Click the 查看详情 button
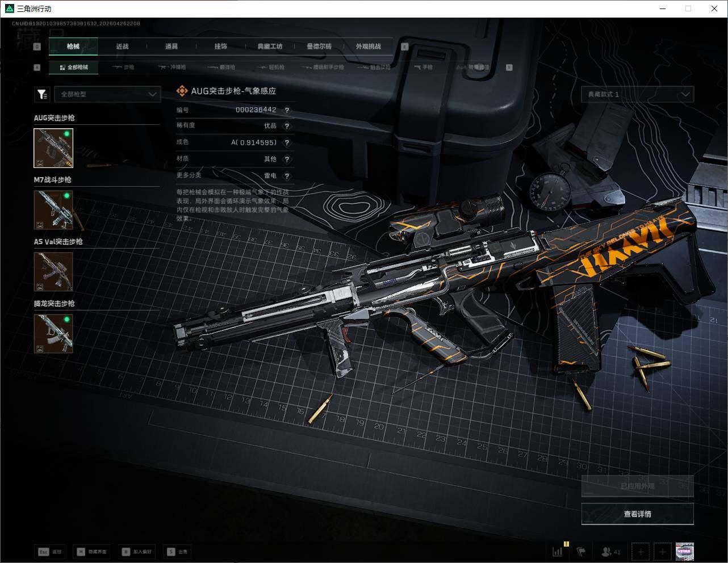The height and width of the screenshot is (563, 728). [637, 514]
